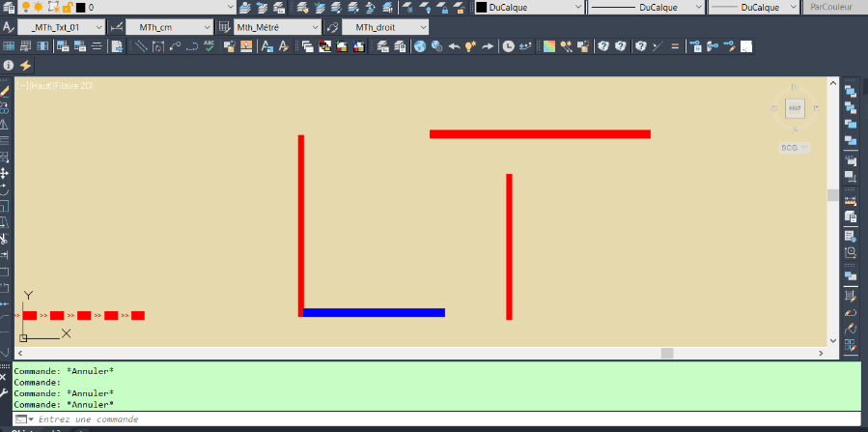
Task: Click the layer with green checkmark icon
Action: pos(320,7)
